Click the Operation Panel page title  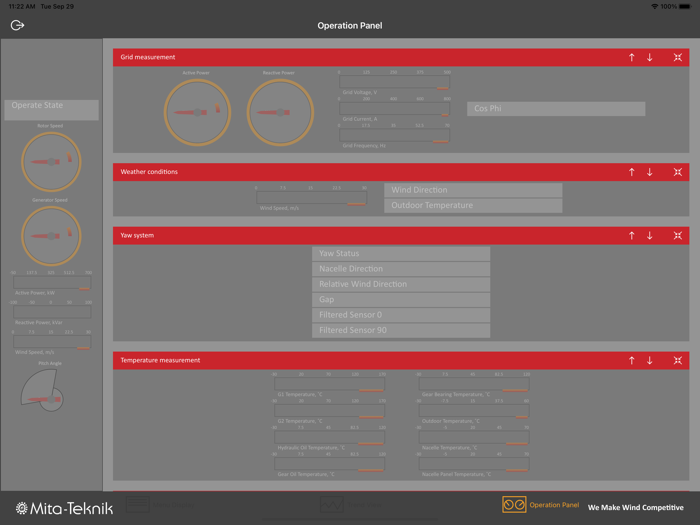[x=350, y=26]
